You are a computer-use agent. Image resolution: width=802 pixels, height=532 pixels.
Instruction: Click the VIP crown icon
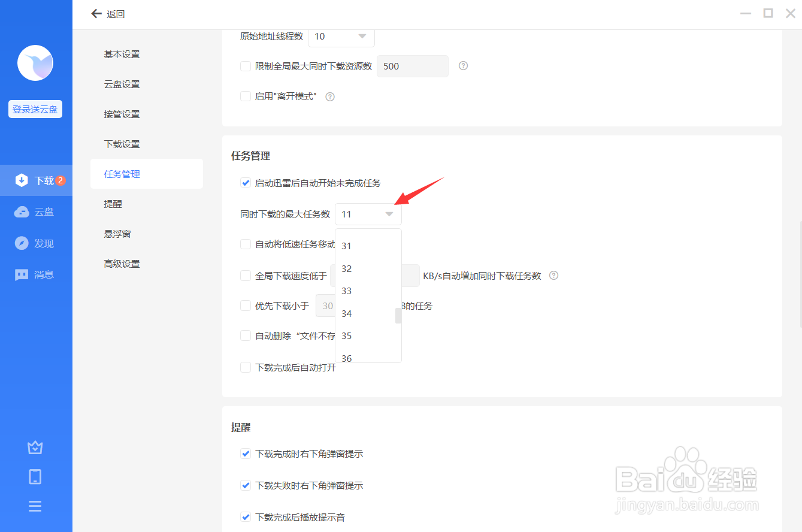35,448
